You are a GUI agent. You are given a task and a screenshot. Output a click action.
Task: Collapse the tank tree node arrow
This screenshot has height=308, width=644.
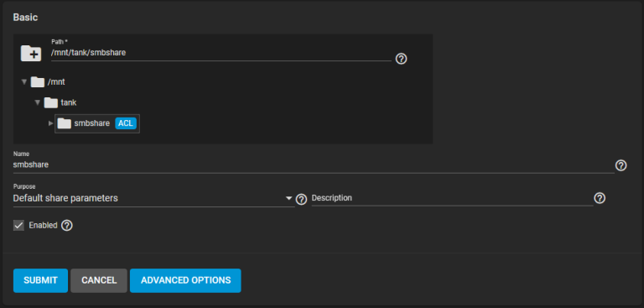[x=38, y=102]
